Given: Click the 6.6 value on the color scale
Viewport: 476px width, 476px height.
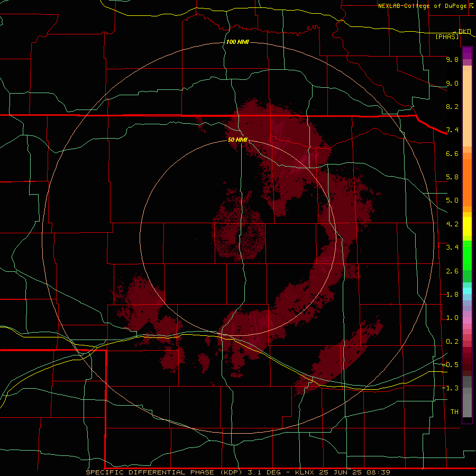Looking at the screenshot, I should tap(452, 153).
